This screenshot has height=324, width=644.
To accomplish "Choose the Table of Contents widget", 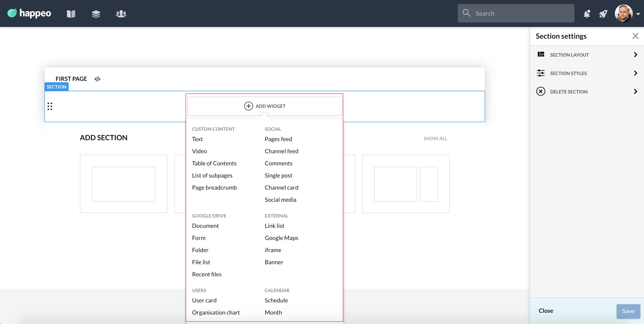I will pos(214,163).
